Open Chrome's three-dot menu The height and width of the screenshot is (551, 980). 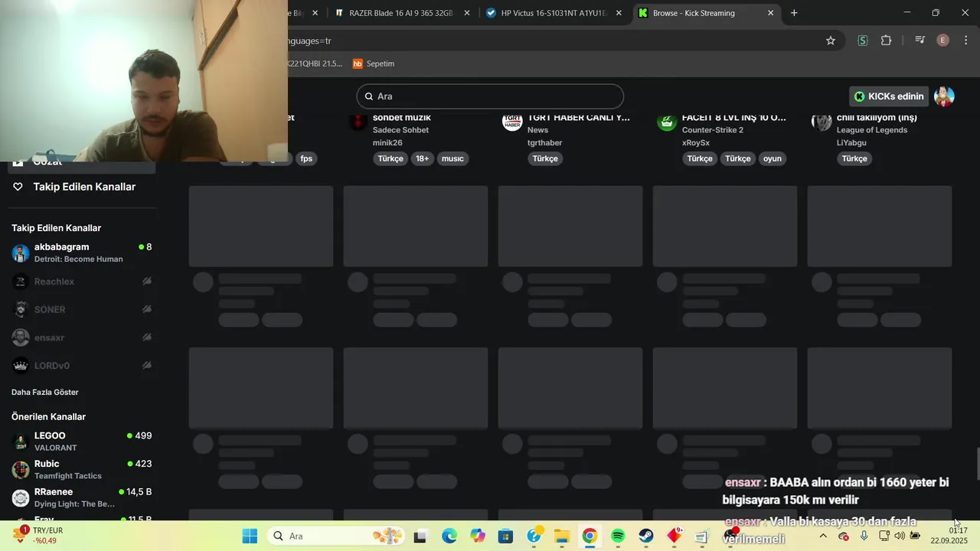click(x=966, y=41)
